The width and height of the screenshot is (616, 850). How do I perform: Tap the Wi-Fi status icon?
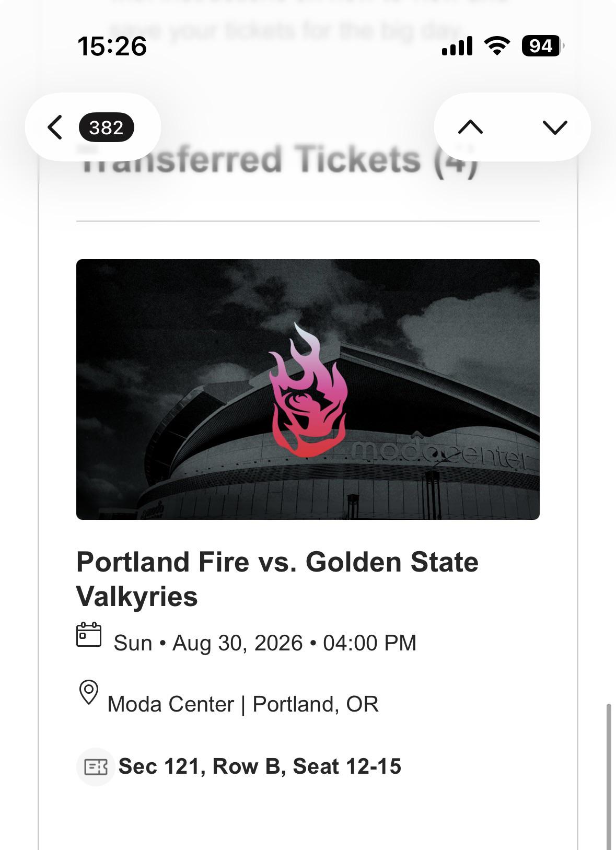[x=497, y=46]
